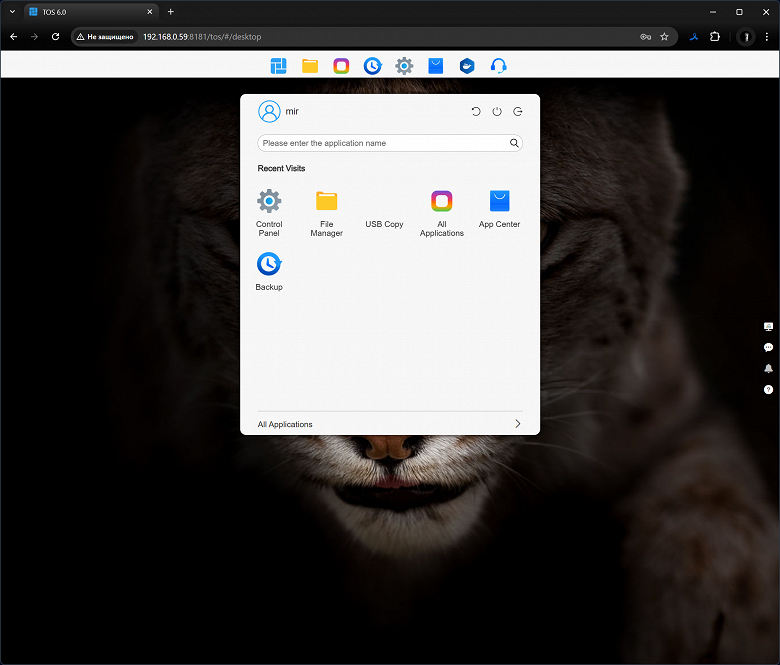Open All Applications icon in top taskbar
The height and width of the screenshot is (665, 780).
[341, 66]
